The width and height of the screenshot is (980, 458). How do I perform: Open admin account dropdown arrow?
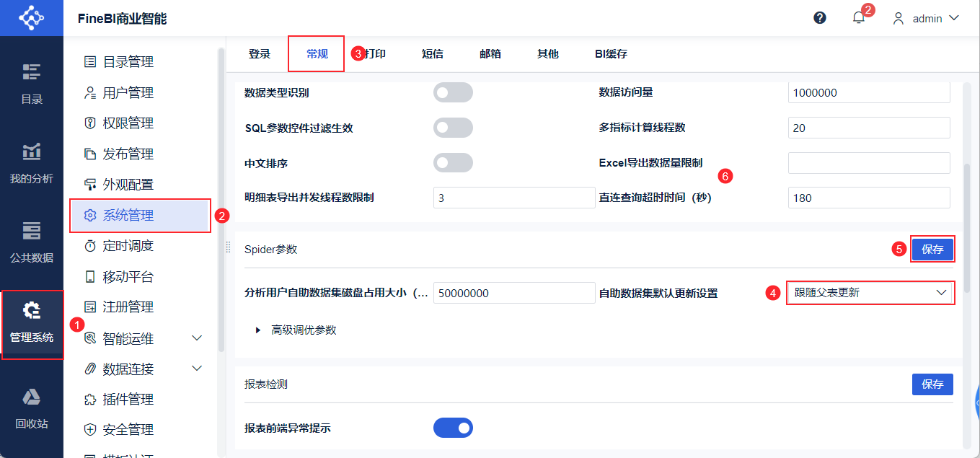954,18
